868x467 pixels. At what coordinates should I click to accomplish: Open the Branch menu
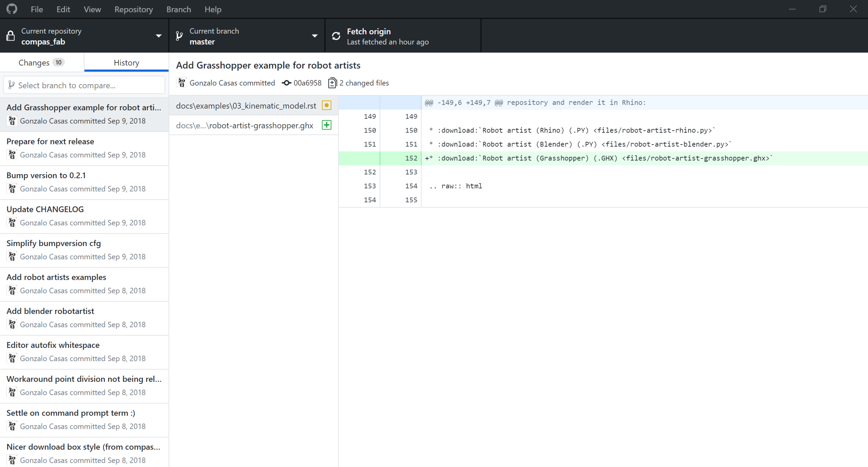click(x=178, y=9)
